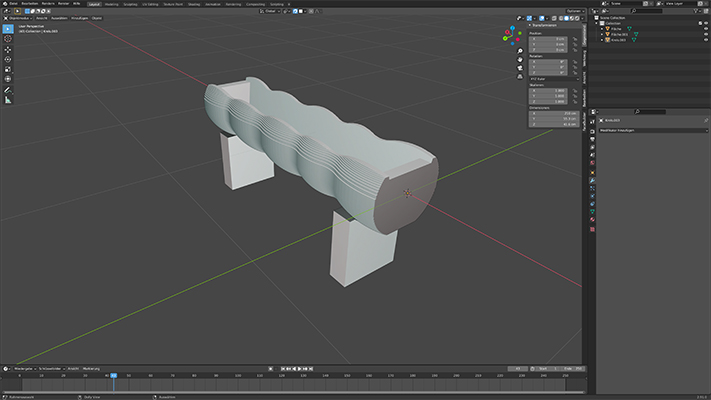Click the zoom magnifier icon in the viewport
This screenshot has height=400, width=711.
pyautogui.click(x=521, y=51)
